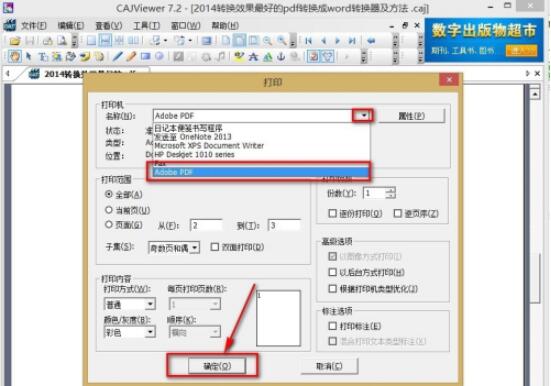Click the 从(F) from-page input field
551x386 pixels.
[x=206, y=225]
